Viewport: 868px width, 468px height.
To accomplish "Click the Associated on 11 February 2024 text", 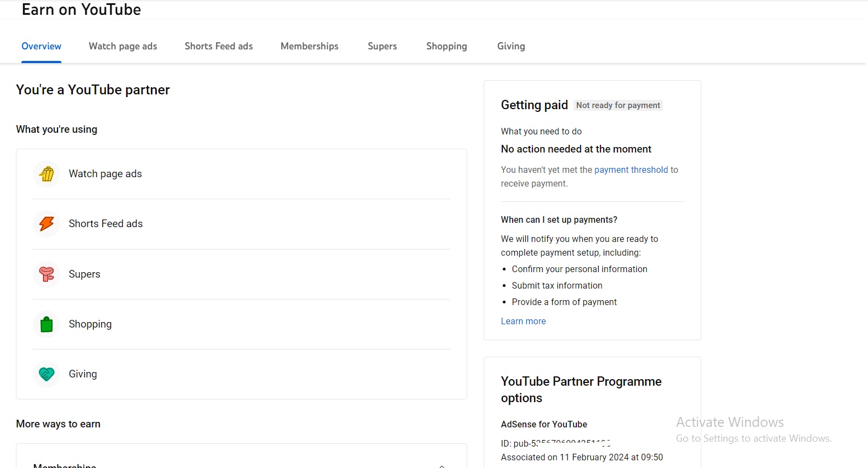I will point(582,458).
